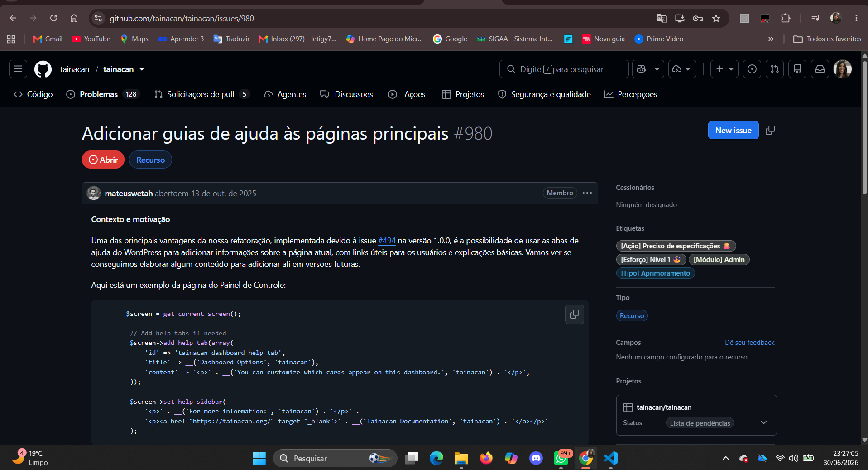Open Discord from the Windows taskbar
The height and width of the screenshot is (470, 868).
pos(536,458)
